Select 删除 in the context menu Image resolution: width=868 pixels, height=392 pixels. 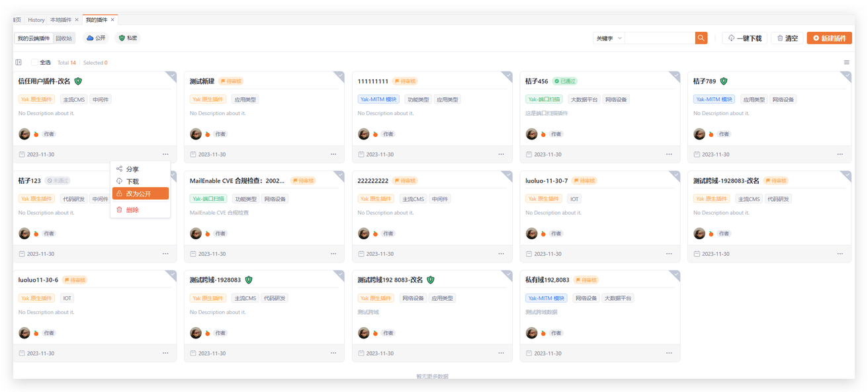coord(132,210)
